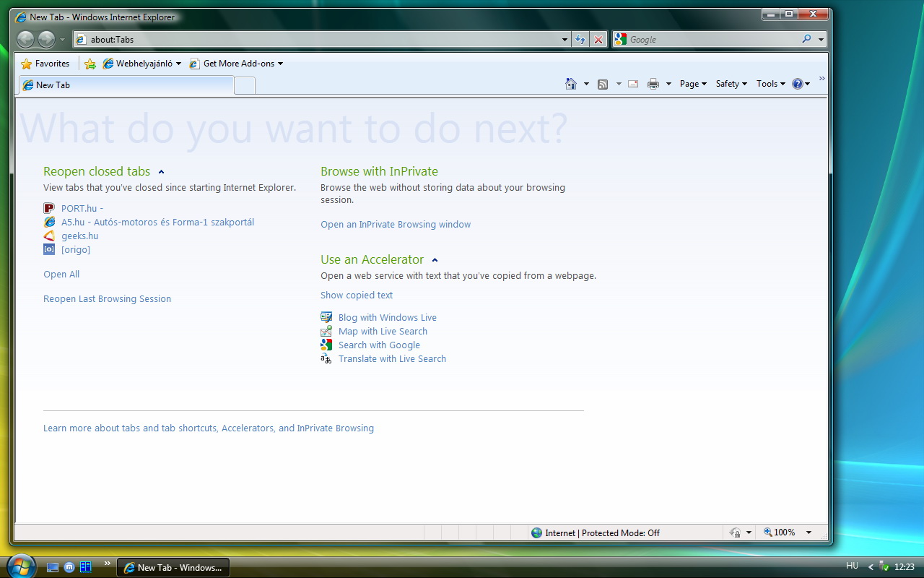The height and width of the screenshot is (578, 924).
Task: Click the Refresh button beside address bar
Action: [x=580, y=40]
